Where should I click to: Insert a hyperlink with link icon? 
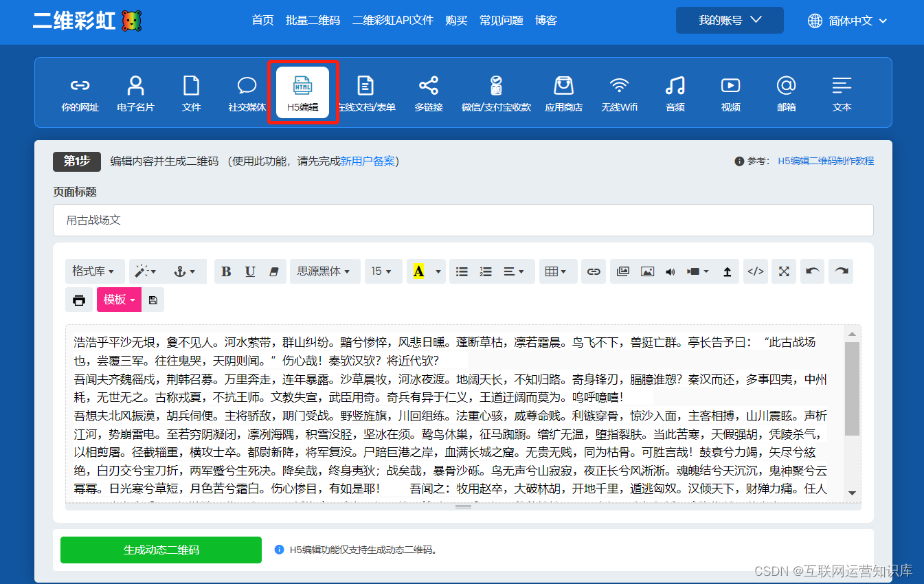pos(594,271)
